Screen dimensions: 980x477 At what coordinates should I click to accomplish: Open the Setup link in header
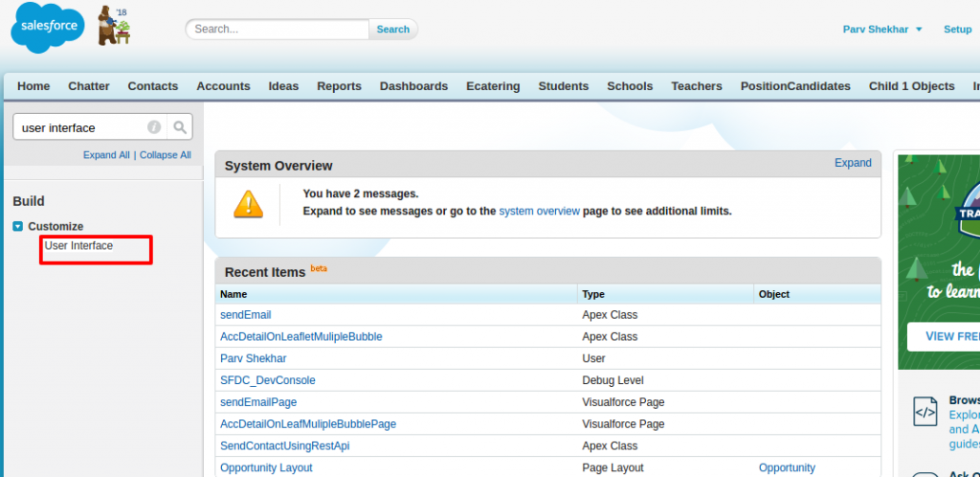tap(957, 30)
